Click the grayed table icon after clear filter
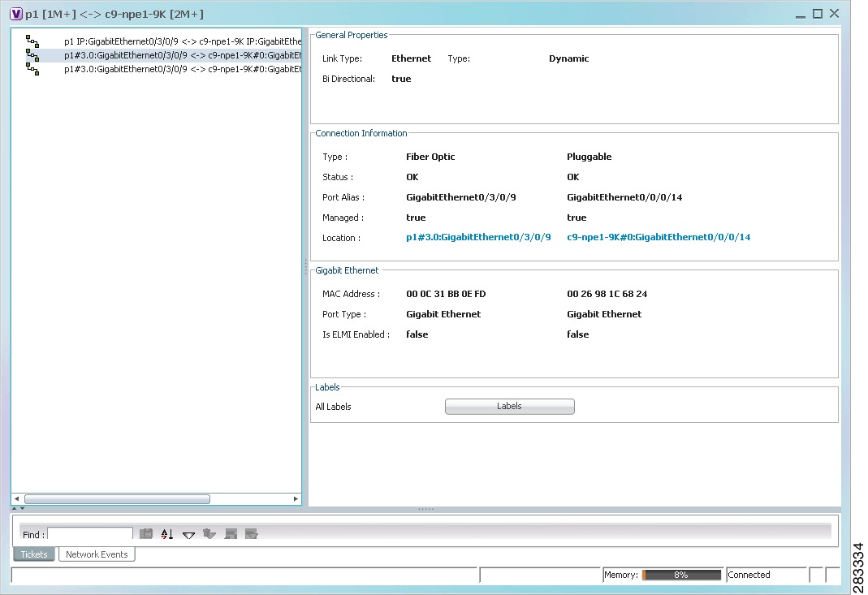Image resolution: width=868 pixels, height=595 pixels. tap(231, 534)
